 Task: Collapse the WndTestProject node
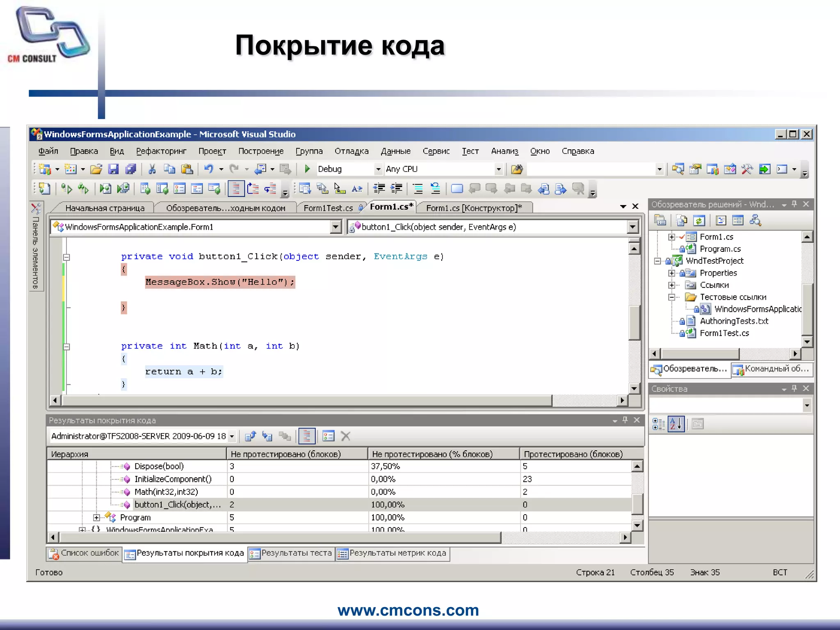[x=657, y=261]
